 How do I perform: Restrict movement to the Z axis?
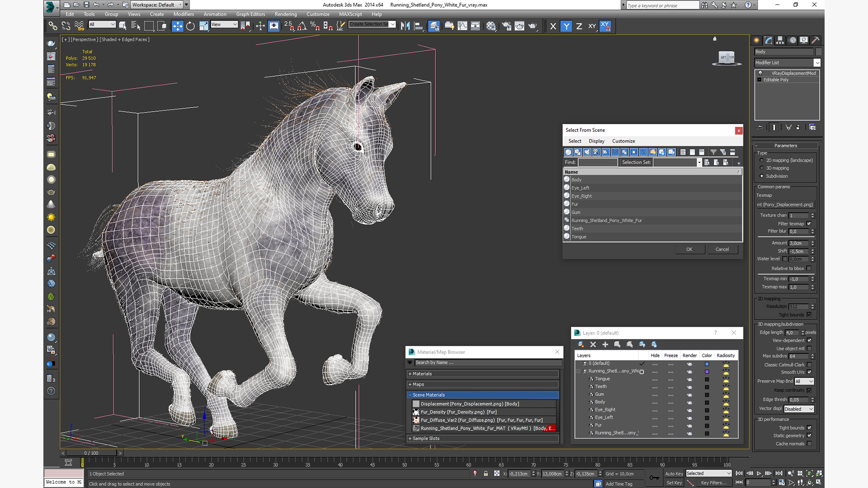[579, 26]
